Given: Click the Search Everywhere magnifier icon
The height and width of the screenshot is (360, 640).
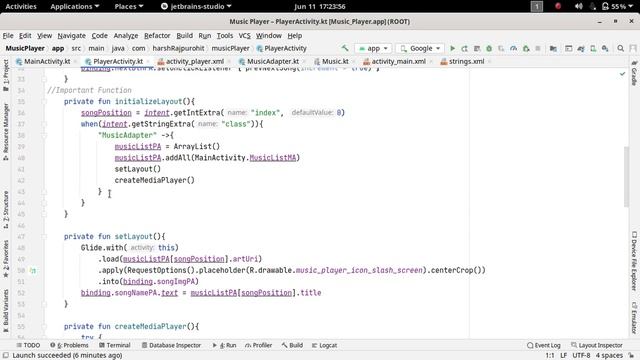Looking at the screenshot, I should click(620, 48).
